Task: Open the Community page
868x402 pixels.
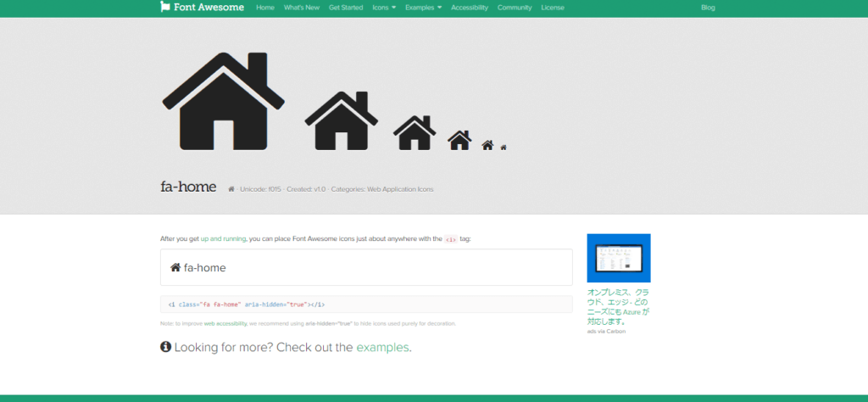Action: (515, 8)
